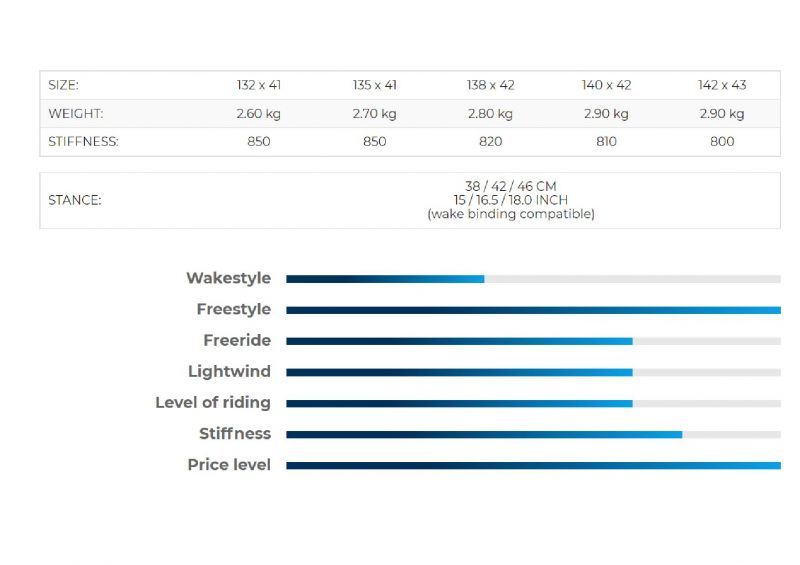Viewport: 800px width, 565px height.
Task: Click the Freestyle rating bar
Action: (533, 310)
